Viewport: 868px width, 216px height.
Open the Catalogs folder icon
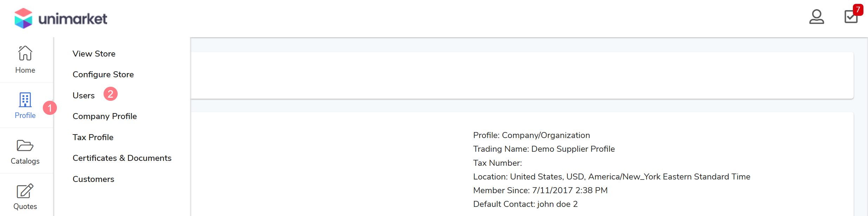(25, 145)
